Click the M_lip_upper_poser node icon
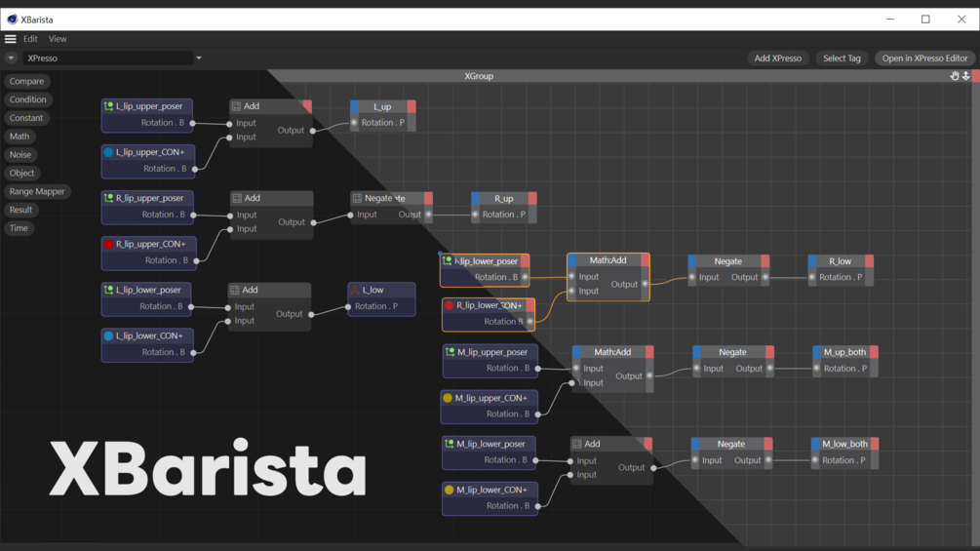 (450, 352)
